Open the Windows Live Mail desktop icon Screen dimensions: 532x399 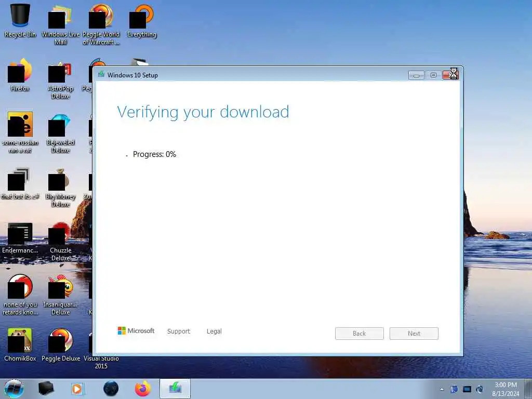click(60, 24)
